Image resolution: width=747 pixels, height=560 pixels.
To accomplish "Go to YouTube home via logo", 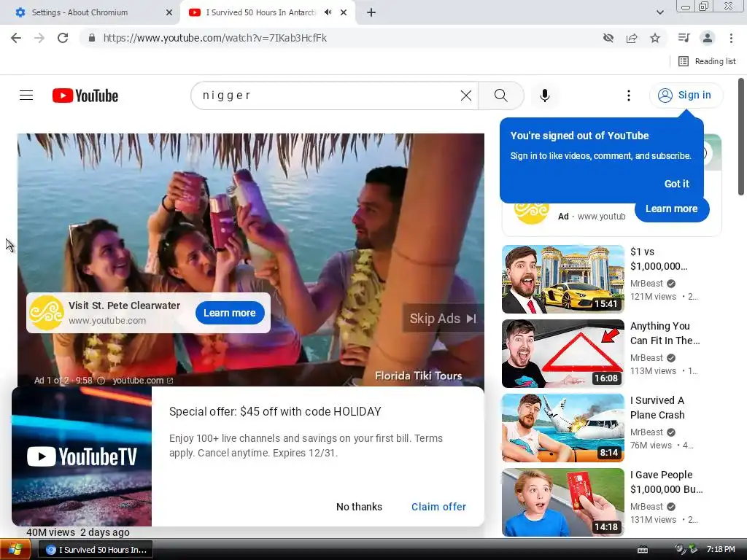I will click(x=85, y=96).
